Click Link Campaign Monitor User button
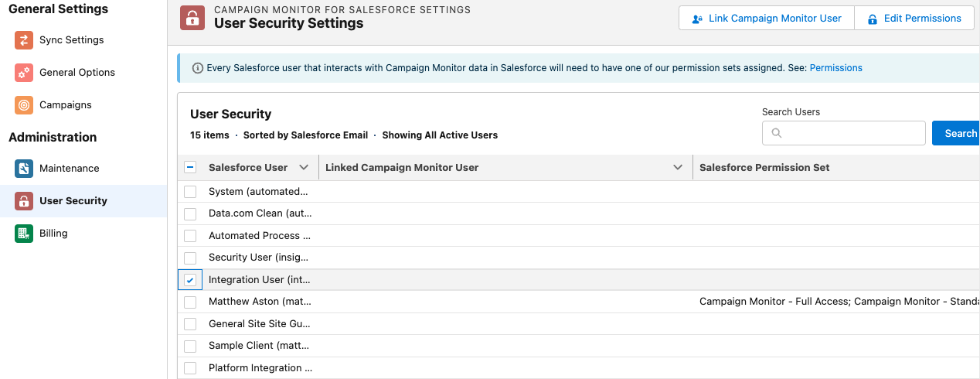Viewport: 980px width, 379px height. [x=767, y=19]
